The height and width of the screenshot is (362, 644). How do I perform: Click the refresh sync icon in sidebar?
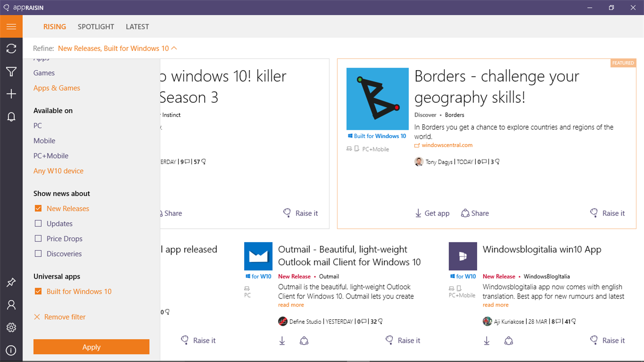pyautogui.click(x=11, y=49)
